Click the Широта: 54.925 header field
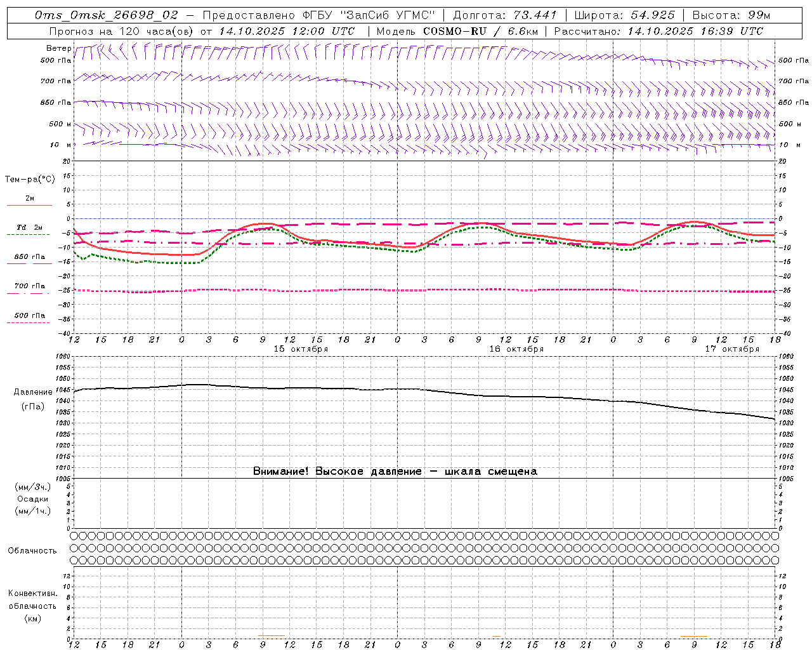812x650 pixels. [624, 15]
